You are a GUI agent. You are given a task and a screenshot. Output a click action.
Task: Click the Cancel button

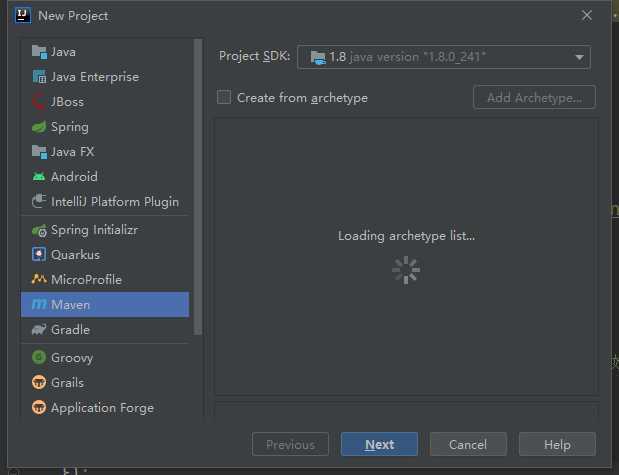[x=468, y=444]
